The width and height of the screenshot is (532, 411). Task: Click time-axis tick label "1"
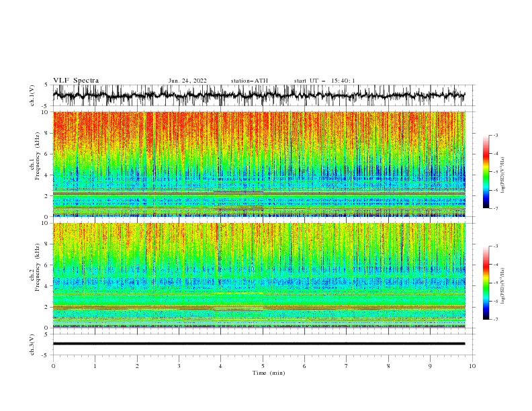pyautogui.click(x=95, y=366)
